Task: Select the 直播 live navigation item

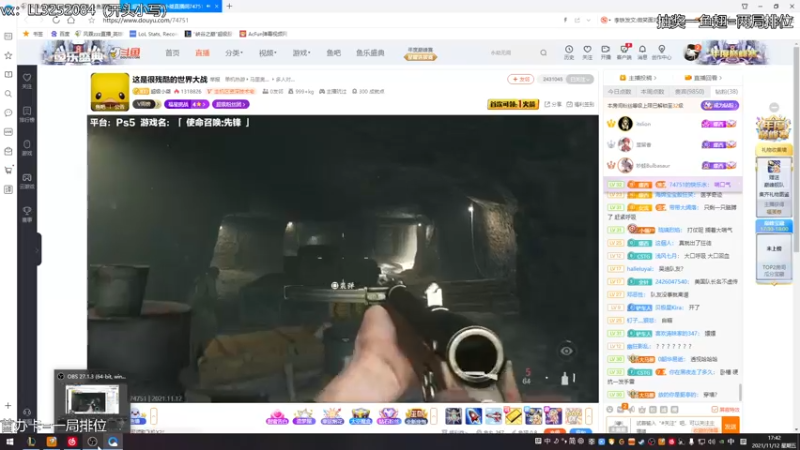Action: [202, 53]
